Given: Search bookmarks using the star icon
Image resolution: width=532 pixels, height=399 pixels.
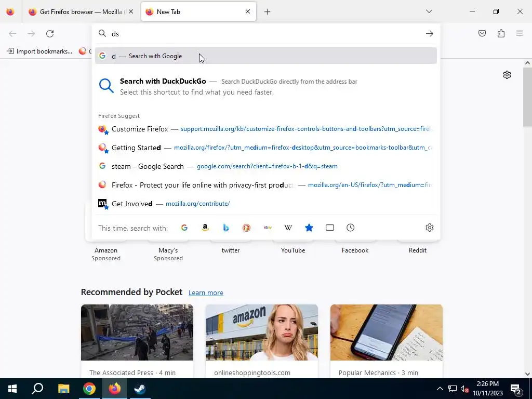Looking at the screenshot, I should click(x=309, y=228).
